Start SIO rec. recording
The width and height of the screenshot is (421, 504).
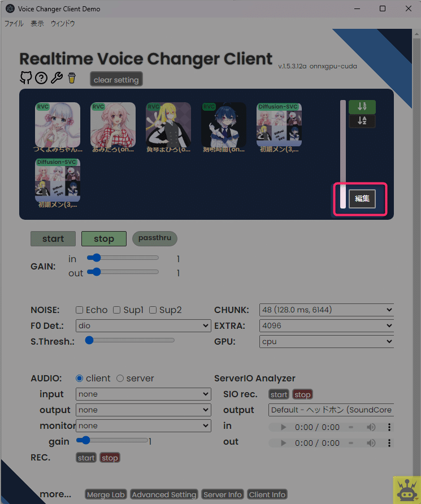tap(279, 394)
